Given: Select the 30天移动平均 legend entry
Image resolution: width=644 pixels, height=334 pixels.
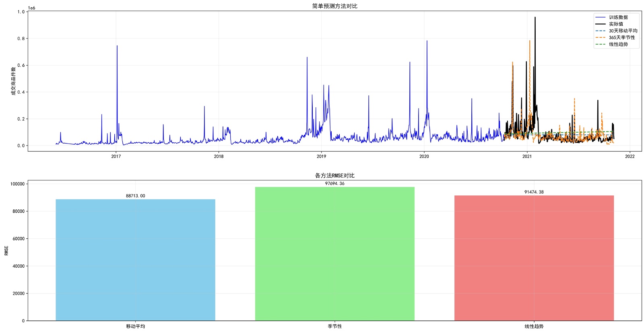Looking at the screenshot, I should 616,31.
